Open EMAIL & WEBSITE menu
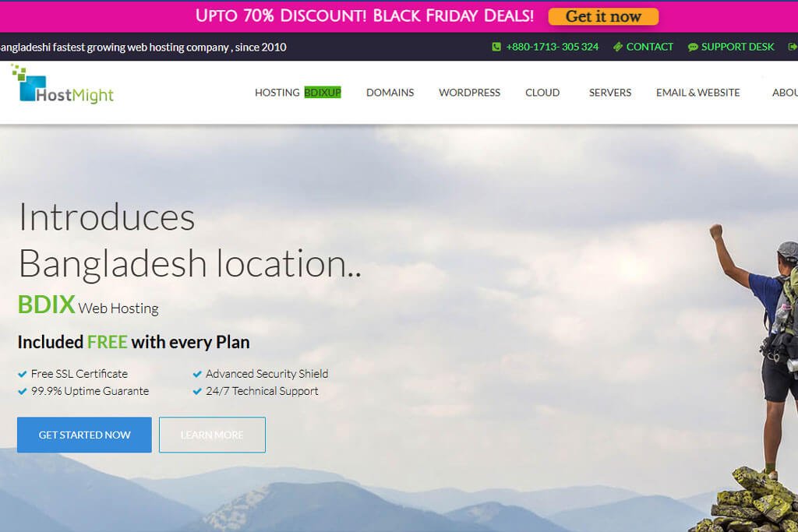Viewport: 798px width, 532px height. (x=697, y=93)
